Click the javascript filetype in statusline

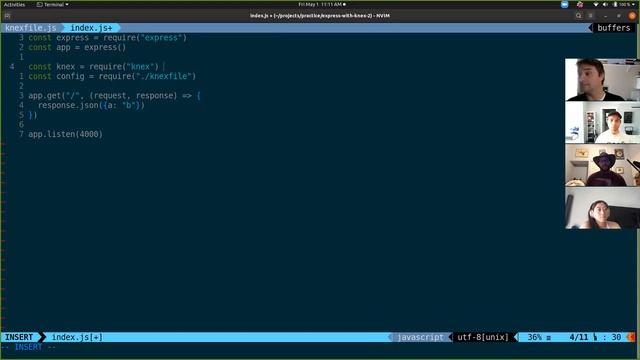click(x=420, y=337)
